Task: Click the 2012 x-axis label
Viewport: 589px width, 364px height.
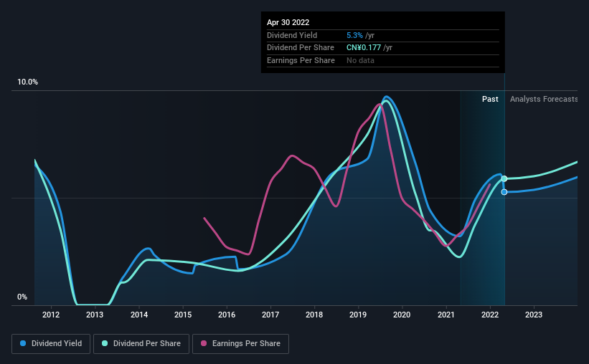Action: (x=51, y=315)
